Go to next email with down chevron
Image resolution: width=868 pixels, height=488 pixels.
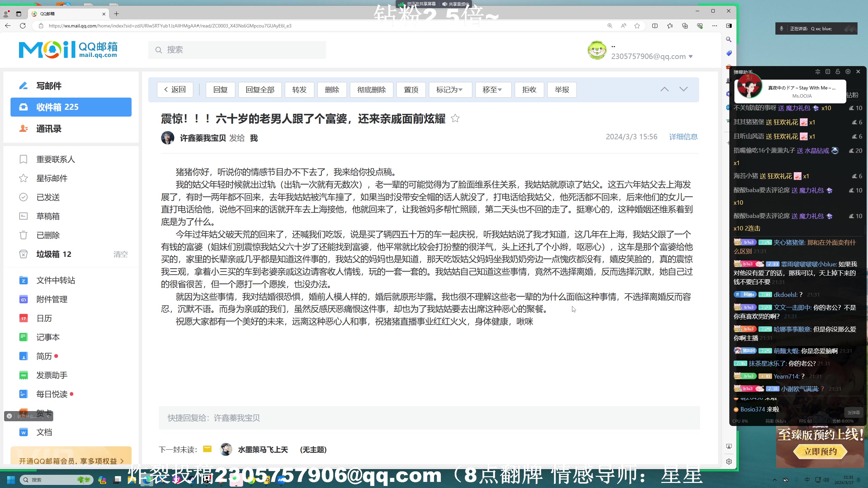click(684, 89)
